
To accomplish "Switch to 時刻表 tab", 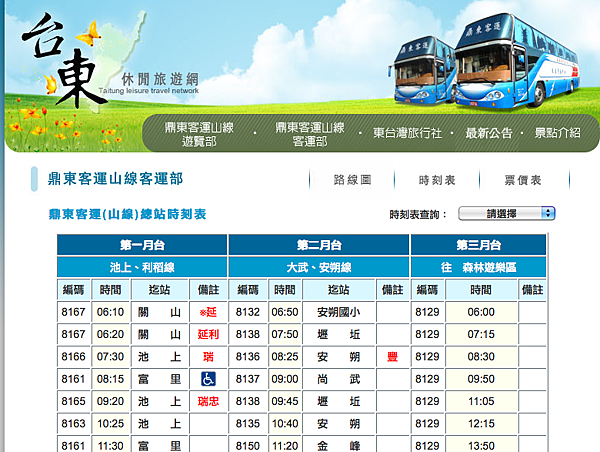I will click(437, 180).
